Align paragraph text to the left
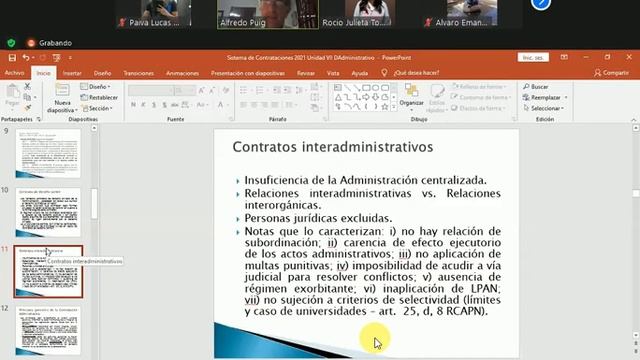Screen dimensions: 640x360 (244, 105)
